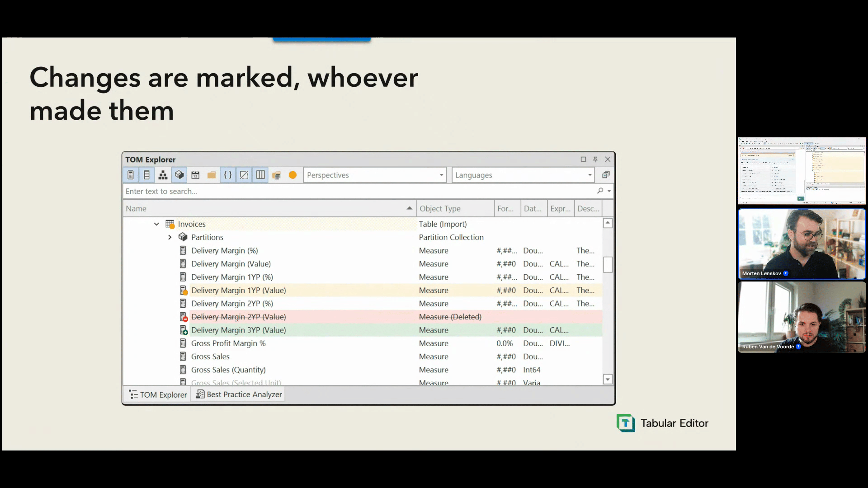868x488 pixels.
Task: Click the scrollbar up arrow
Action: (608, 223)
